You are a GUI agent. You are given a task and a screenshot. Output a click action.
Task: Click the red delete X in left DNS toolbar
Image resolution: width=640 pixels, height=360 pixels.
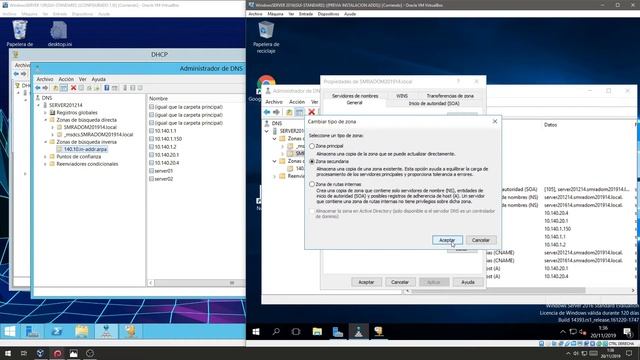(x=73, y=88)
